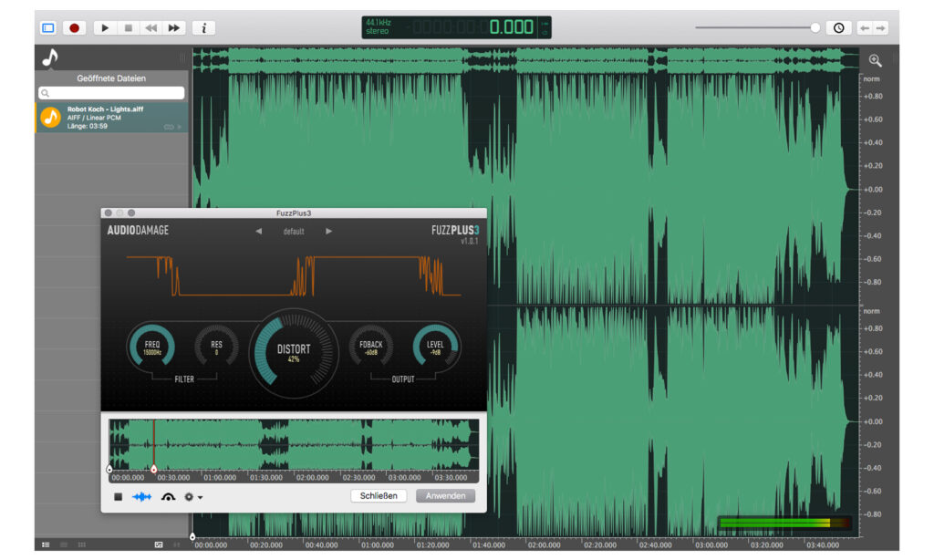Viewport: 934px width, 560px height.
Task: Click the AUDIODAMAGE brand label
Action: (x=138, y=231)
